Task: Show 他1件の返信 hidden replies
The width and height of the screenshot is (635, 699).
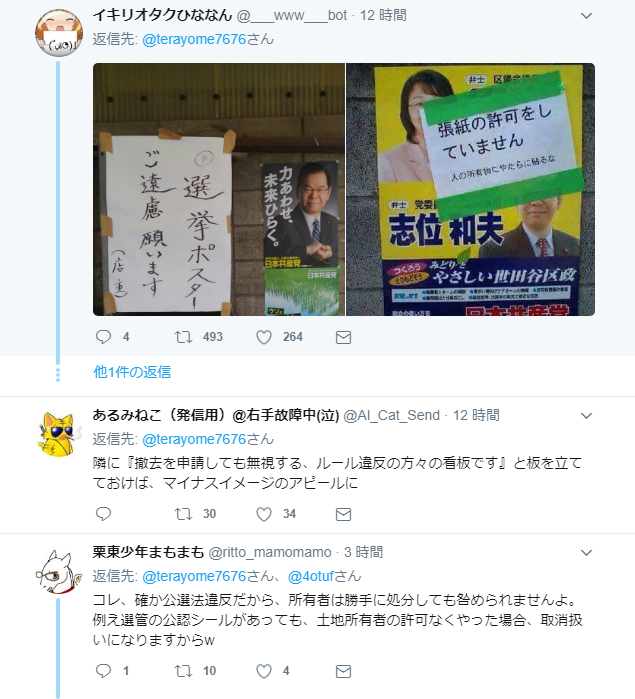Action: 132,372
